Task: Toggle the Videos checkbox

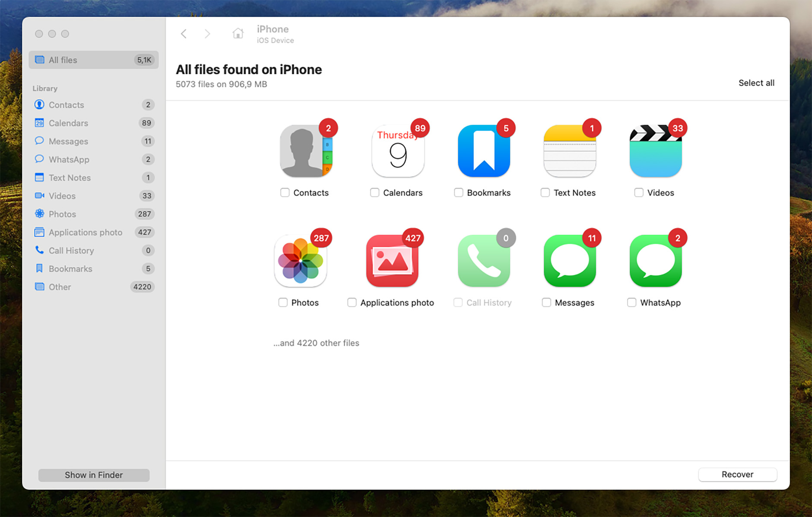Action: click(x=638, y=192)
